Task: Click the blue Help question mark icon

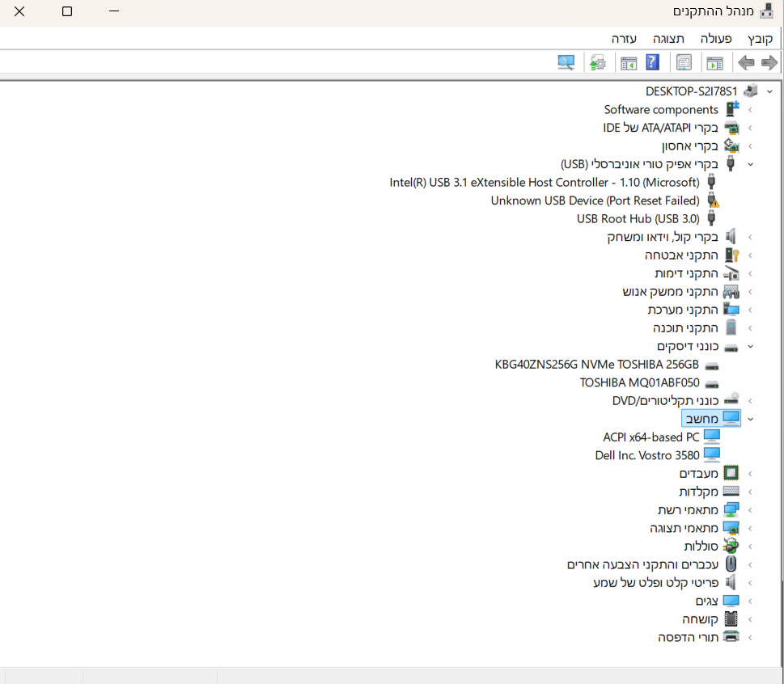Action: click(652, 62)
